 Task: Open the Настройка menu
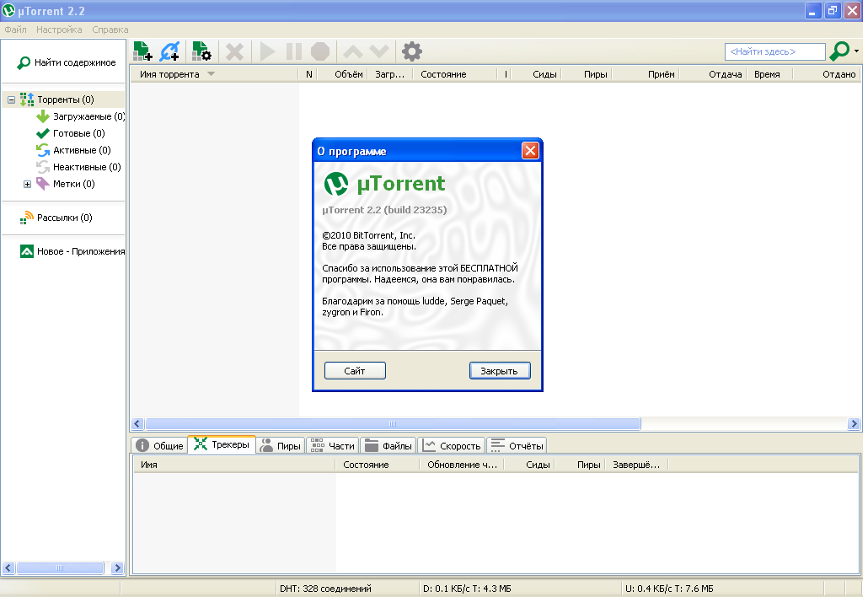tap(59, 30)
